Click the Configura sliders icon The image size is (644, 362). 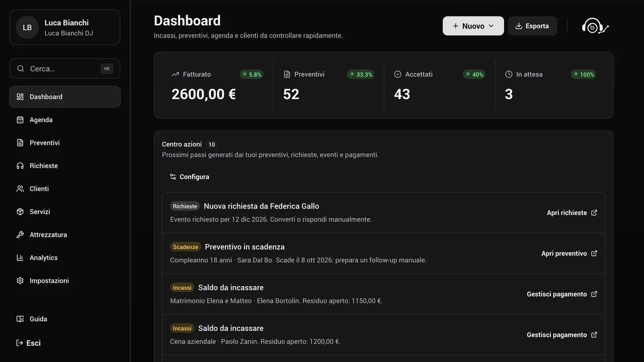click(173, 177)
